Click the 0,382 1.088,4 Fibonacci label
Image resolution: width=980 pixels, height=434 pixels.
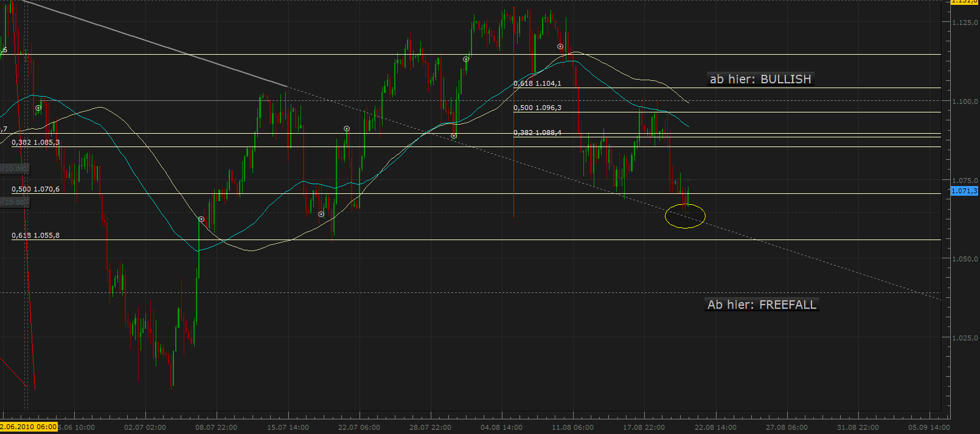click(537, 133)
